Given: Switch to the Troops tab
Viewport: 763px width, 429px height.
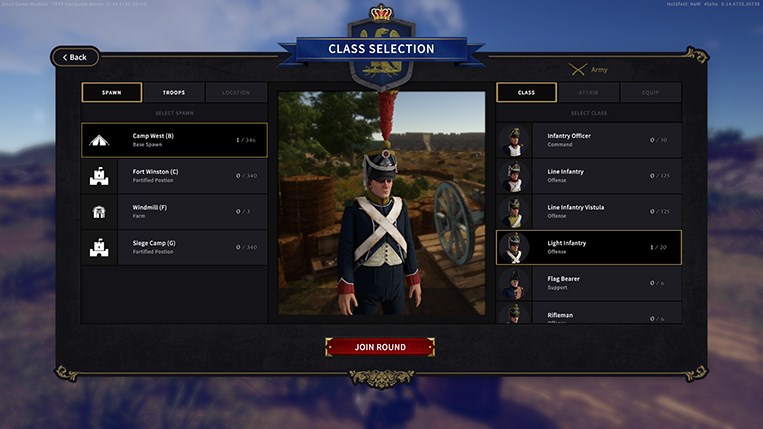Looking at the screenshot, I should (174, 92).
